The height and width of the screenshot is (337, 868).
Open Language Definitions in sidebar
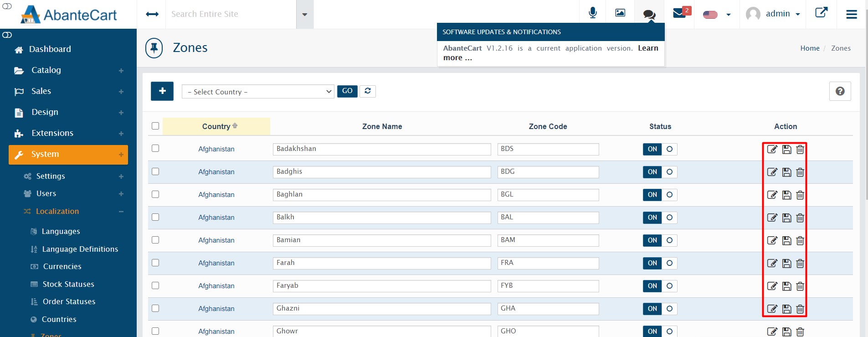(80, 249)
